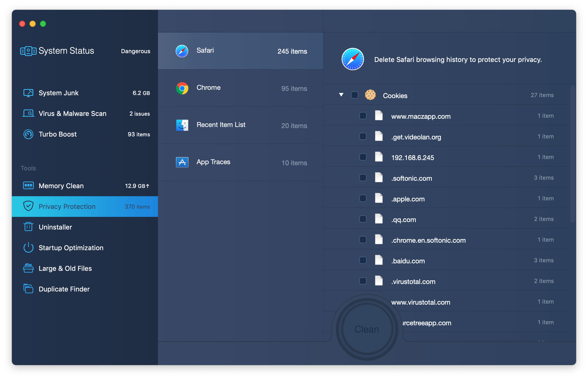This screenshot has width=588, height=379.
Task: Open Startup Optimization
Action: (85, 248)
